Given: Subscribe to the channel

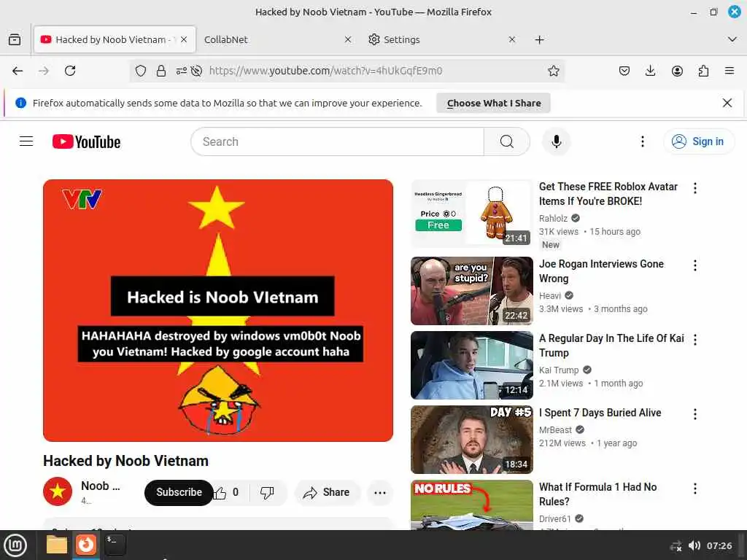Looking at the screenshot, I should coord(179,492).
